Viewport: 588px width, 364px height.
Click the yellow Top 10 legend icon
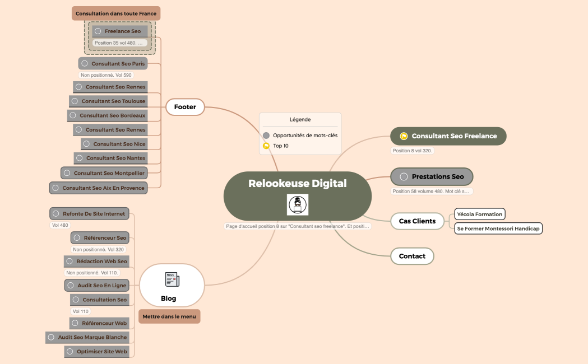pos(266,146)
